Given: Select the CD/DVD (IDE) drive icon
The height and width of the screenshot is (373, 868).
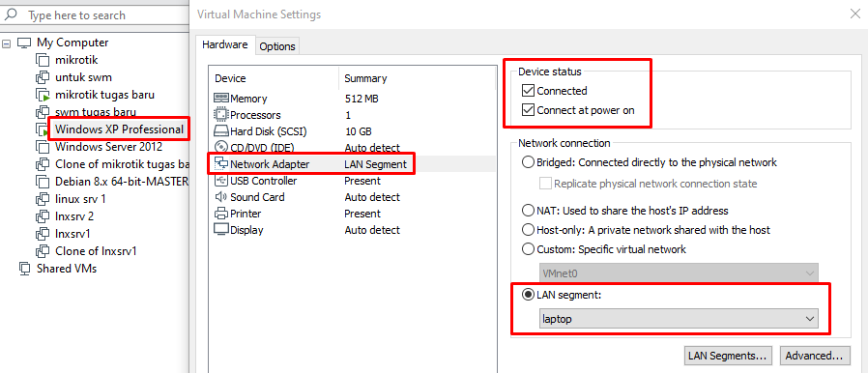Looking at the screenshot, I should [x=221, y=148].
